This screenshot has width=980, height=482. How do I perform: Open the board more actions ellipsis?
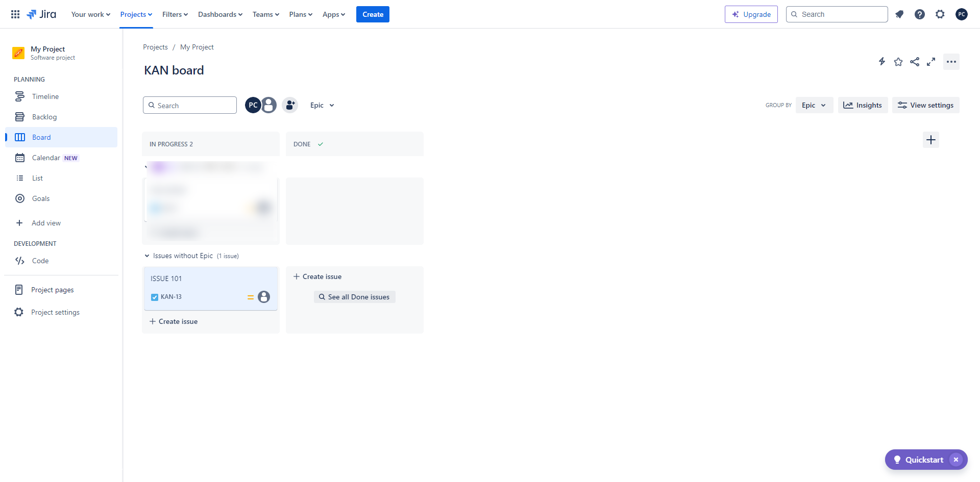pos(951,62)
